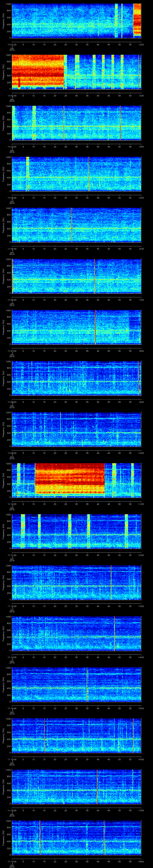Open the spectrogram panel starting at 11:15:00
Screen dimensions: 153x868
coord(76,736)
